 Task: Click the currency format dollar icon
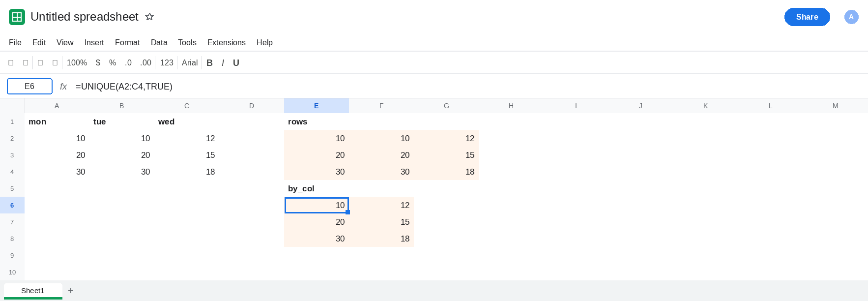pos(98,62)
